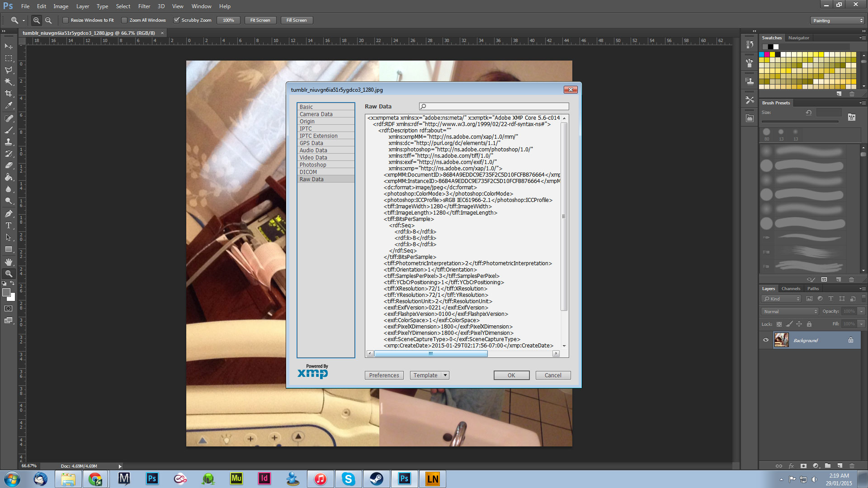Open the Swatches panel flyout menu

click(862, 38)
